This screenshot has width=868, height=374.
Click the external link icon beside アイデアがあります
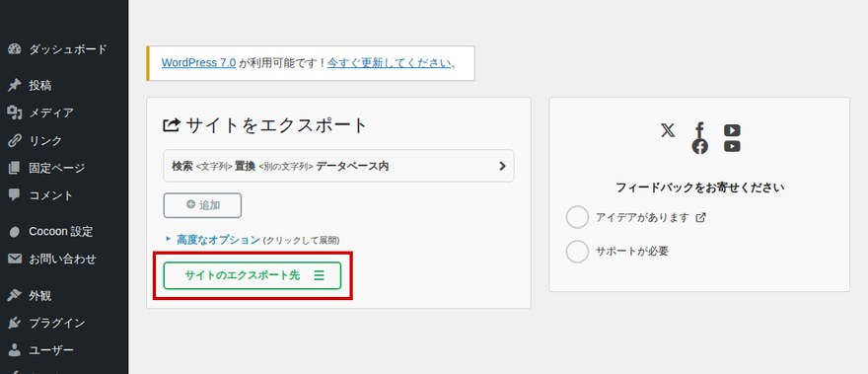point(701,218)
